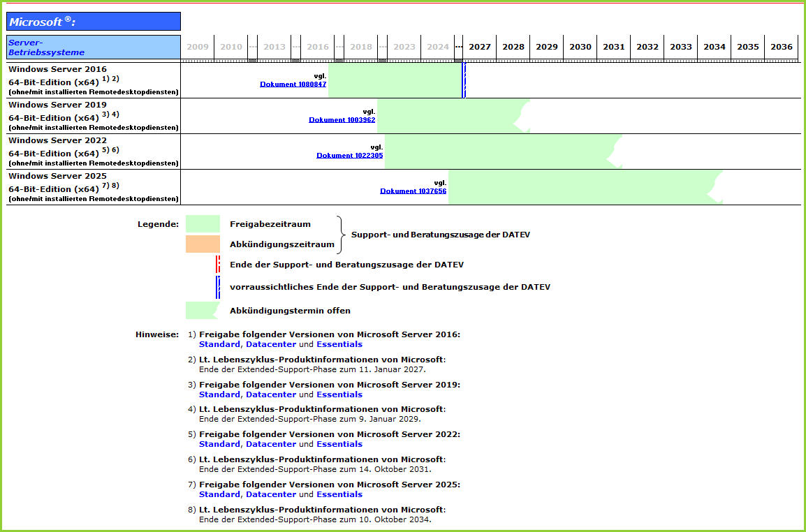Click the Microsoft® heading box

94,22
